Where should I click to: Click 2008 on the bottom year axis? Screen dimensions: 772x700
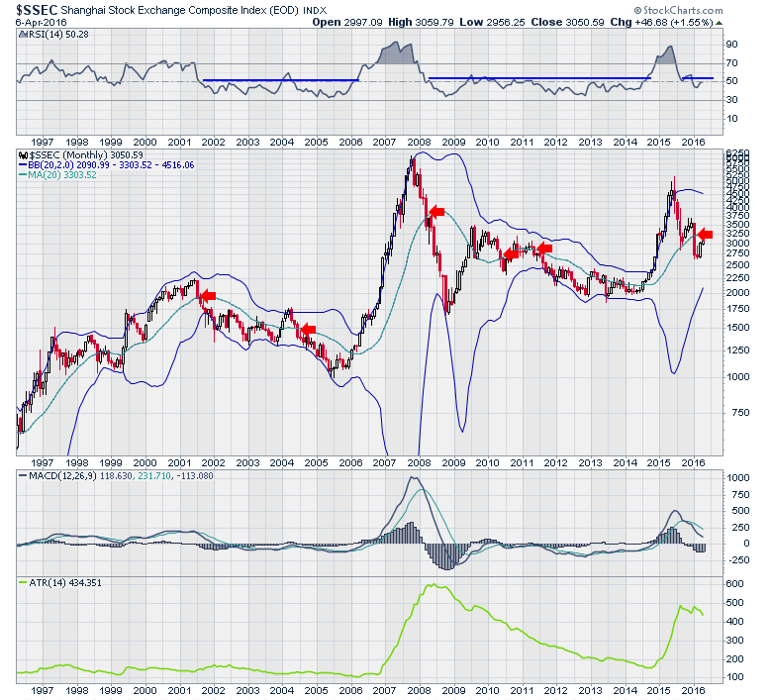pos(419,690)
